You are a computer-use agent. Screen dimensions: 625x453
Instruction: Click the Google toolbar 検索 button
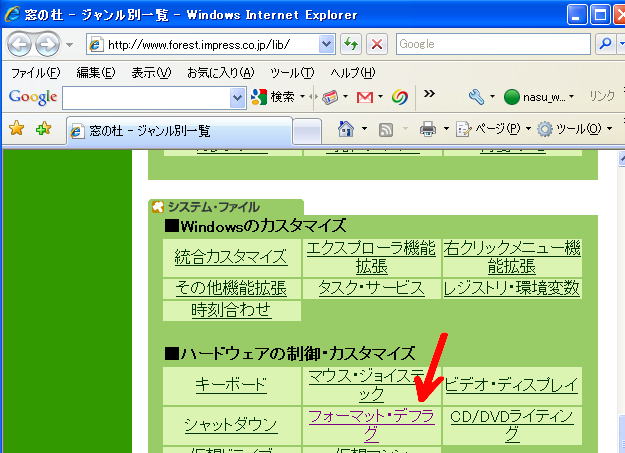click(273, 97)
